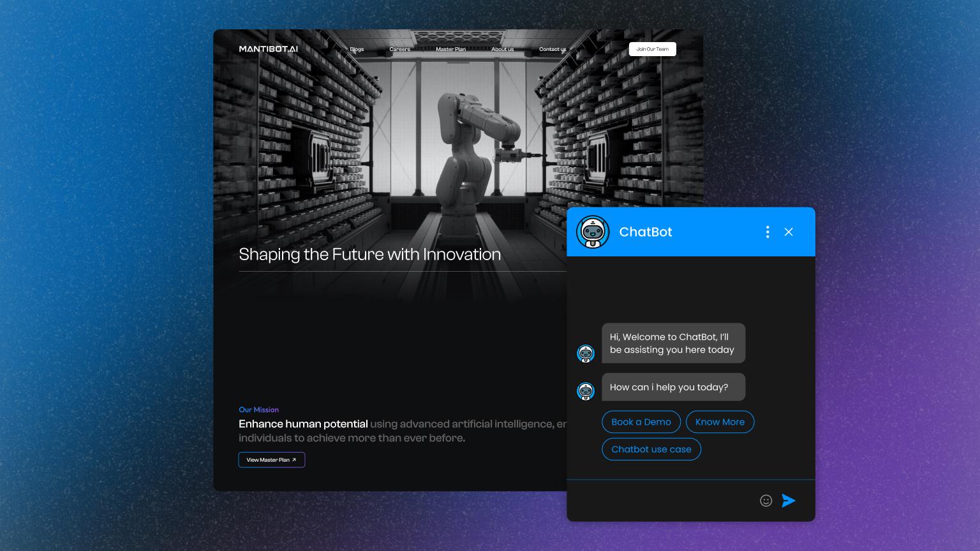Click the bot avatar beside the welcome message
The width and height of the screenshot is (980, 551).
586,353
